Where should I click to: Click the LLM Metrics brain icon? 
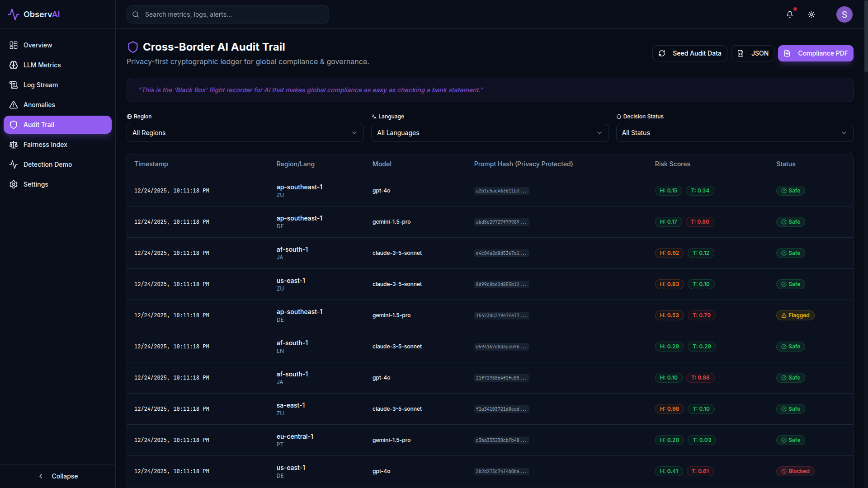(x=14, y=65)
